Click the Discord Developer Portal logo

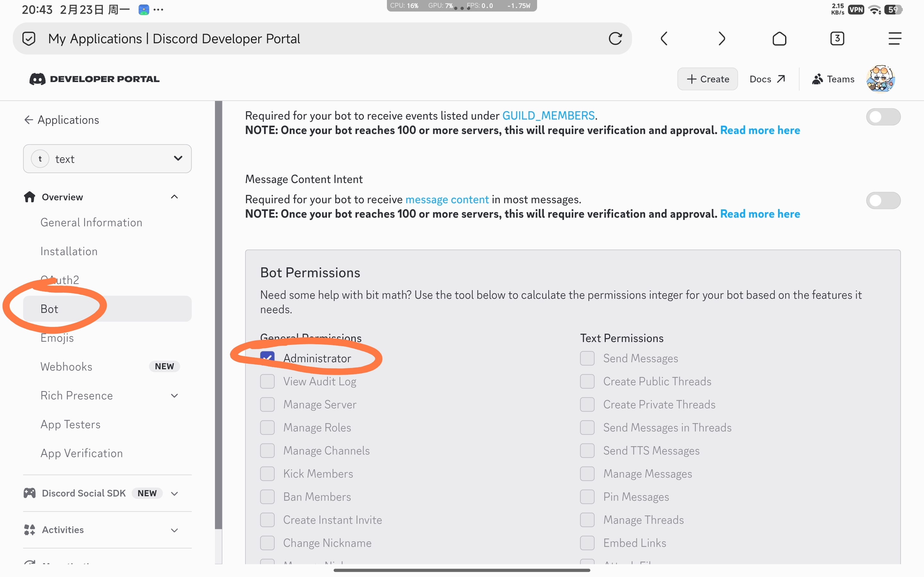click(94, 79)
